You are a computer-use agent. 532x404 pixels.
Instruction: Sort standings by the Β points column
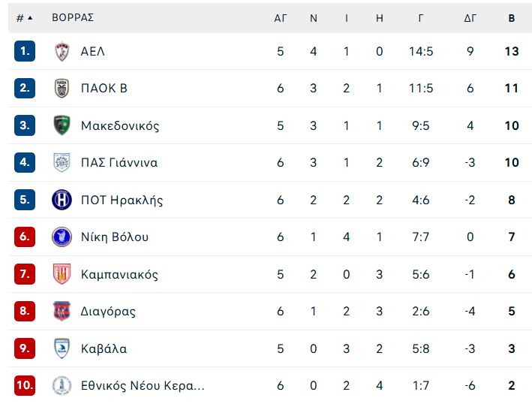pyautogui.click(x=512, y=18)
